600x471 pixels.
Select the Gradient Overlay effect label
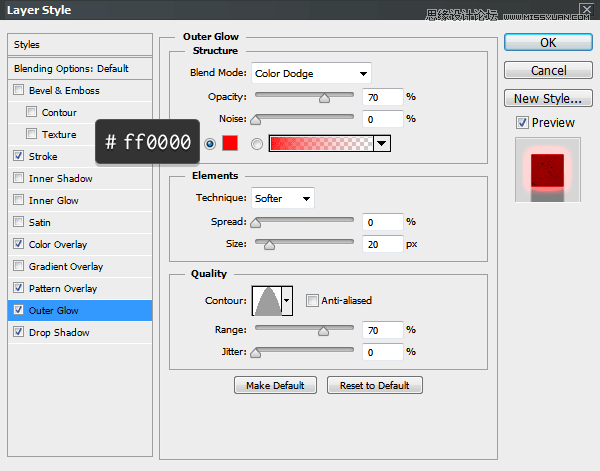[66, 267]
